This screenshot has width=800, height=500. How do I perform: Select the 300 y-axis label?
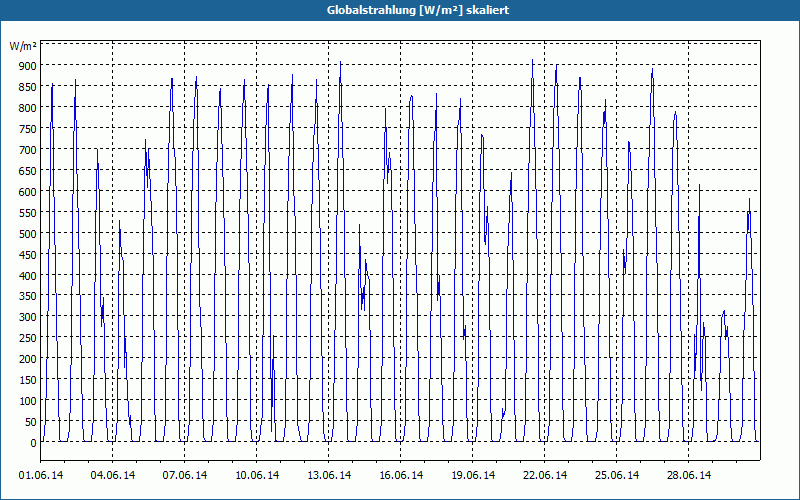pyautogui.click(x=28, y=317)
